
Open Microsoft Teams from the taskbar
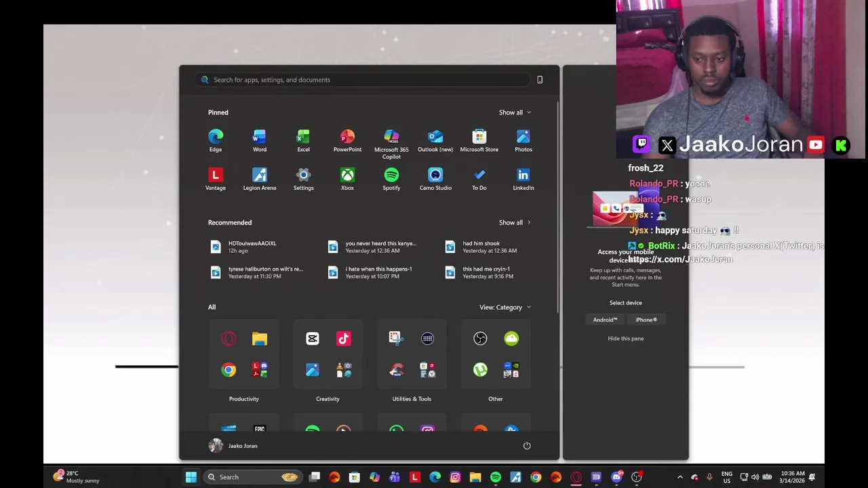[x=395, y=477]
